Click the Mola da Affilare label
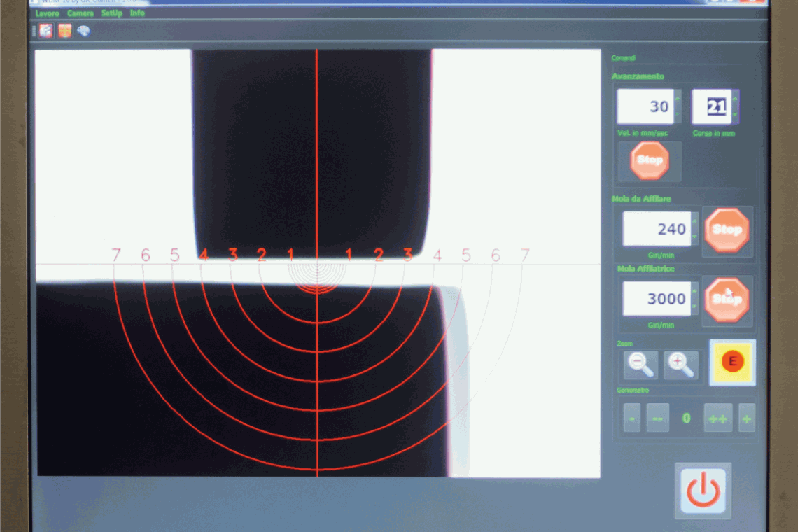798x532 pixels. point(641,199)
